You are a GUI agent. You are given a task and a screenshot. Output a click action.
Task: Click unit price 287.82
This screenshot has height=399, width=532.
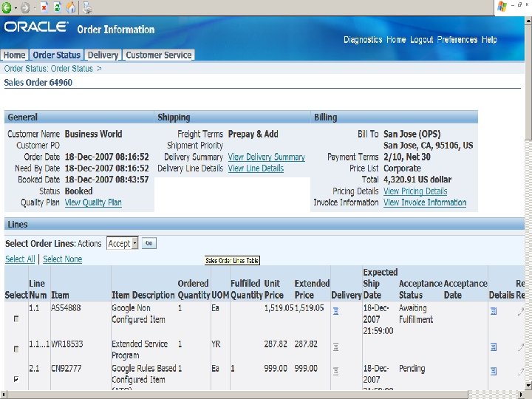(276, 344)
